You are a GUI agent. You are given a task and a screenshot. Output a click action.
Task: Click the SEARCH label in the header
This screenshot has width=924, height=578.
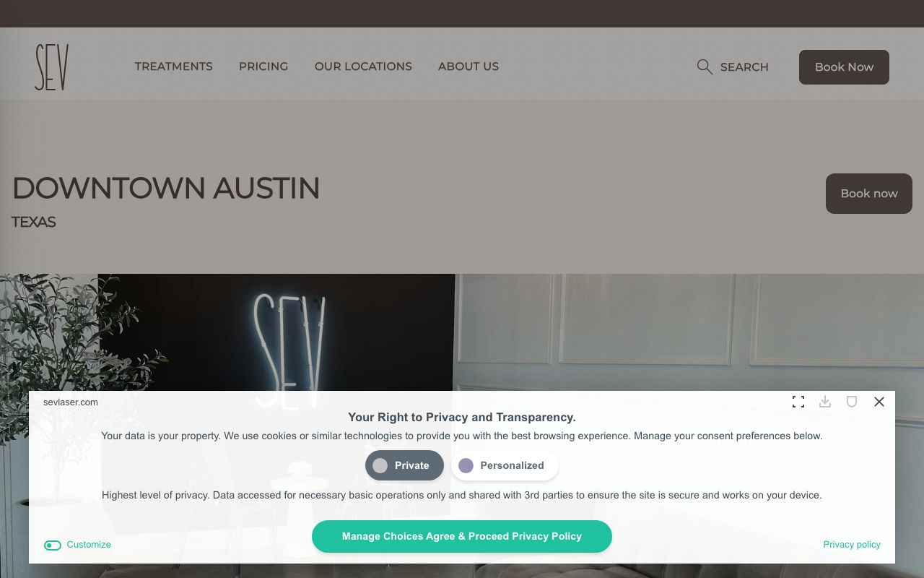(744, 67)
